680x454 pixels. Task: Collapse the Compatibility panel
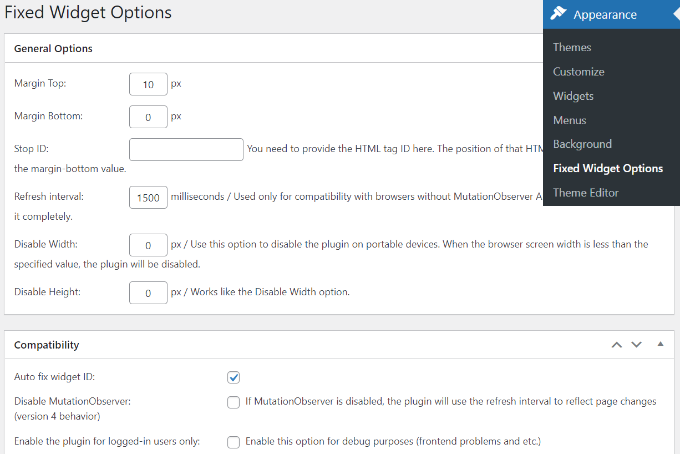pos(659,344)
